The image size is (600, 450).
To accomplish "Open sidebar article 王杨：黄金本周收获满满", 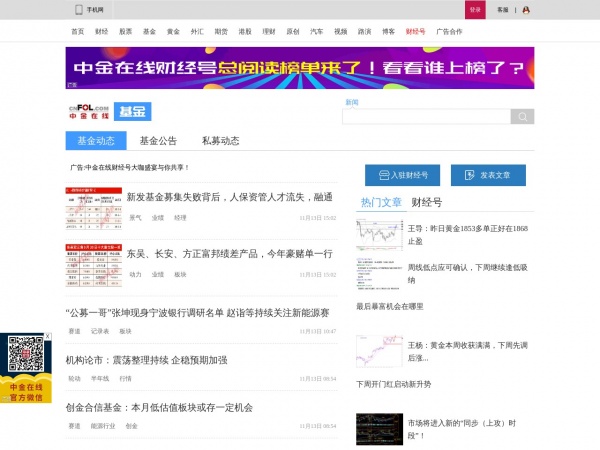I will pyautogui.click(x=468, y=351).
